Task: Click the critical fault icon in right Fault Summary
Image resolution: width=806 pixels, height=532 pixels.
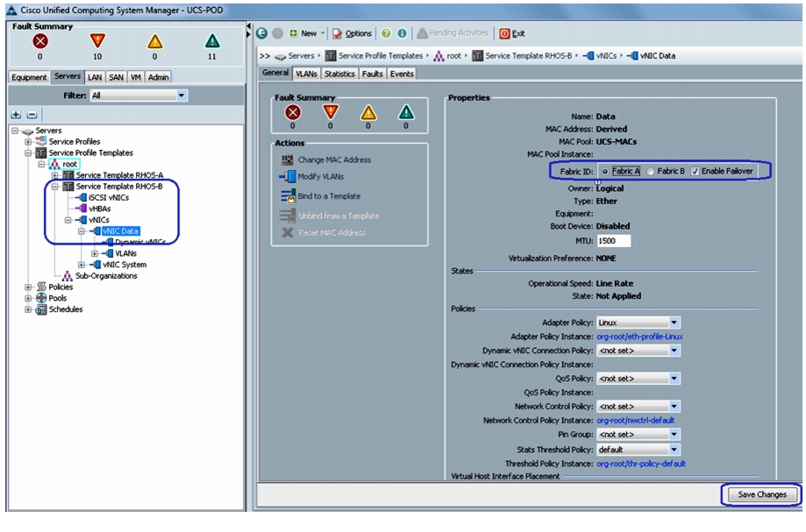Action: pos(292,112)
